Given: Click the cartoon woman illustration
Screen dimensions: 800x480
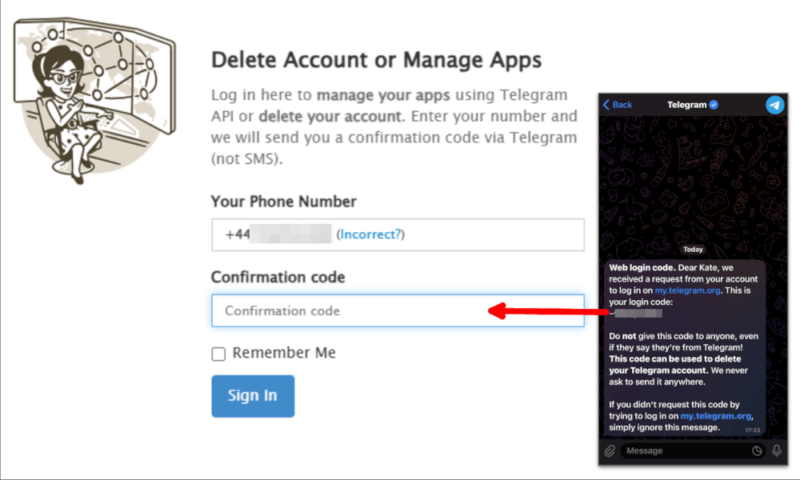Looking at the screenshot, I should coord(94,100).
